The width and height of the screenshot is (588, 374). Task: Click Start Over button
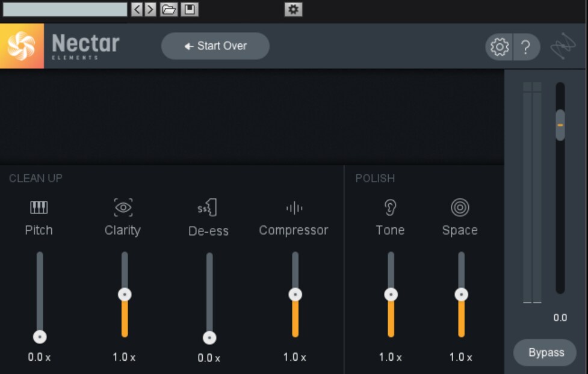pos(215,46)
